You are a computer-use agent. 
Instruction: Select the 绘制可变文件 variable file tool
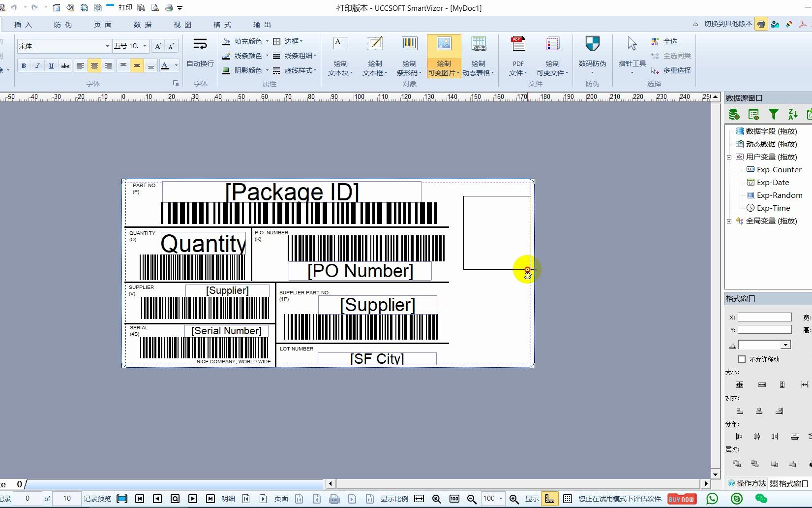552,56
